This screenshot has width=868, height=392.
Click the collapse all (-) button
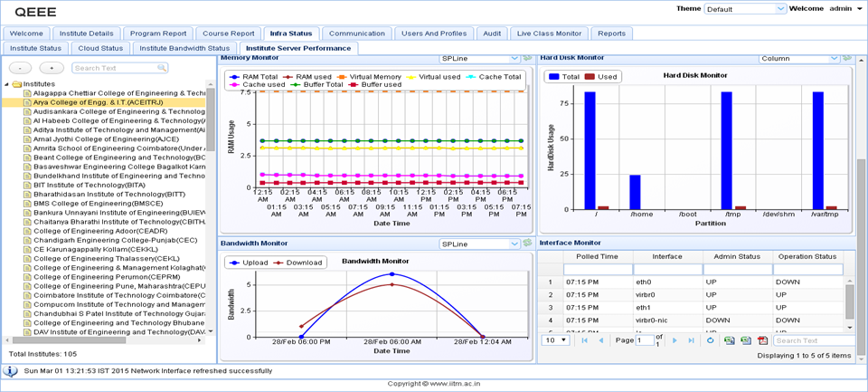21,68
